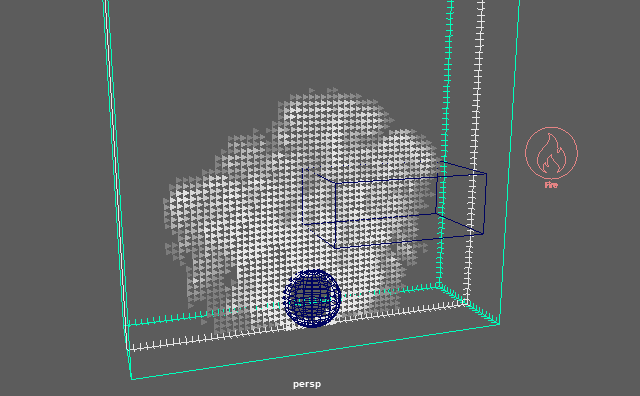Select the Fire emitter flame icon
Image resolution: width=640 pixels, height=396 pixels.
click(551, 154)
